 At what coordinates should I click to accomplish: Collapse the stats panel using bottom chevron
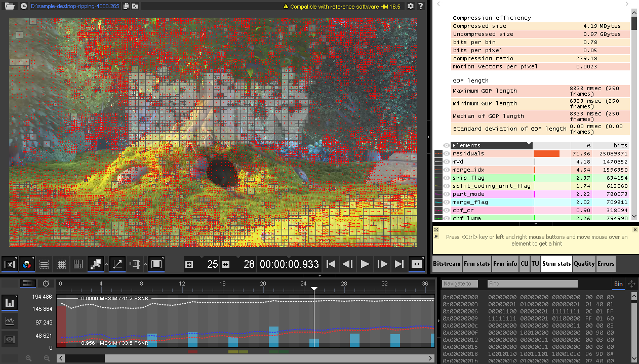(x=536, y=223)
